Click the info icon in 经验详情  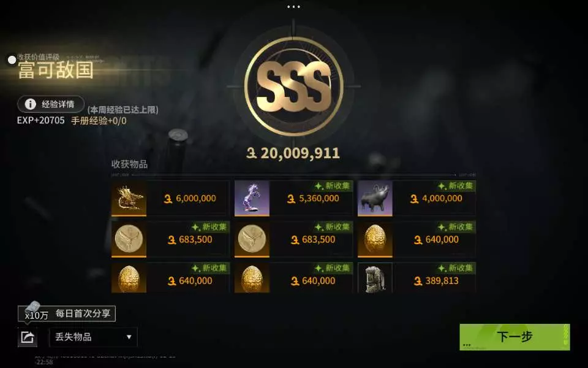30,104
